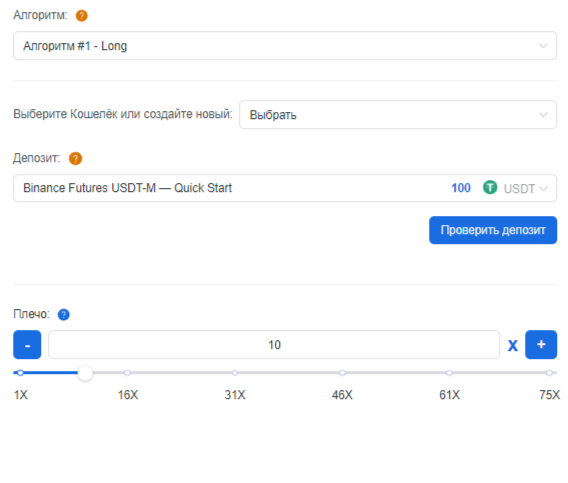Click the leverage slider handle
The height and width of the screenshot is (483, 568).
pos(85,373)
